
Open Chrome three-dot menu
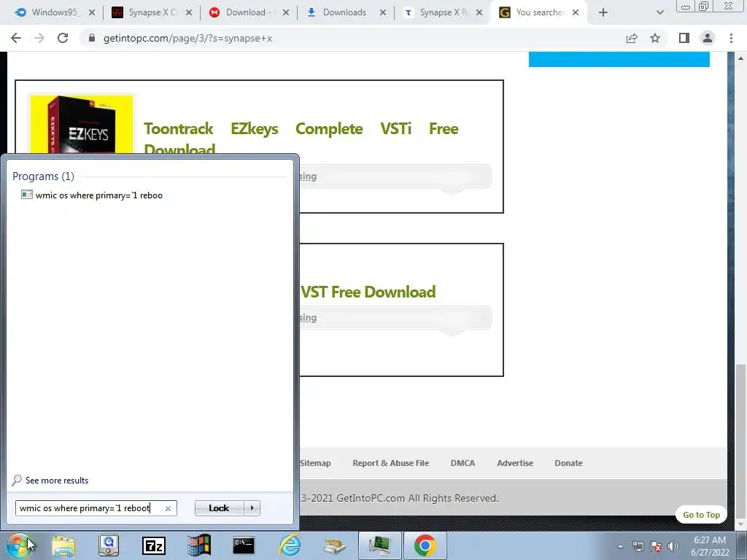(731, 38)
